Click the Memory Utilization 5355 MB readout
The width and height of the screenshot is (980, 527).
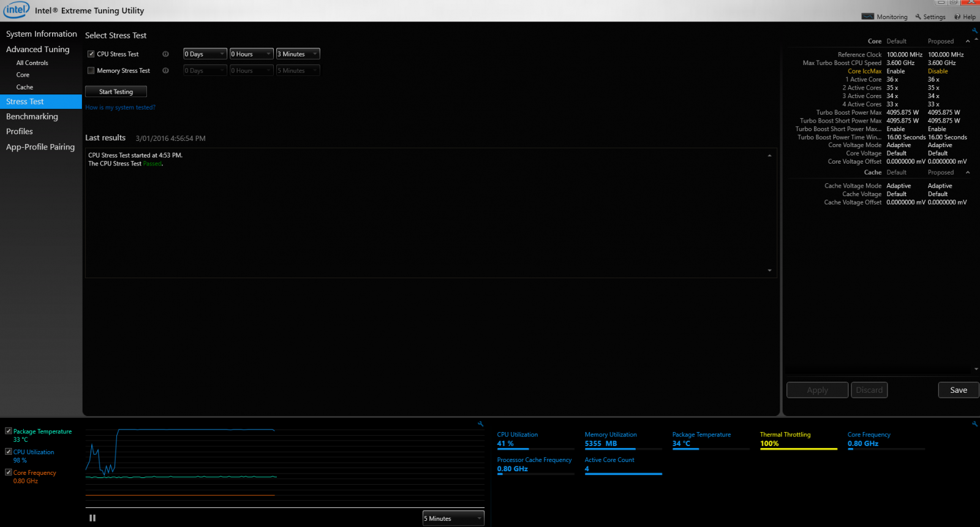point(601,444)
